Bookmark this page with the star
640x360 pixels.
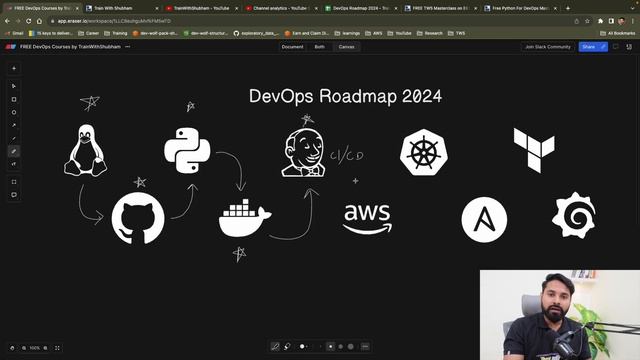(x=587, y=21)
